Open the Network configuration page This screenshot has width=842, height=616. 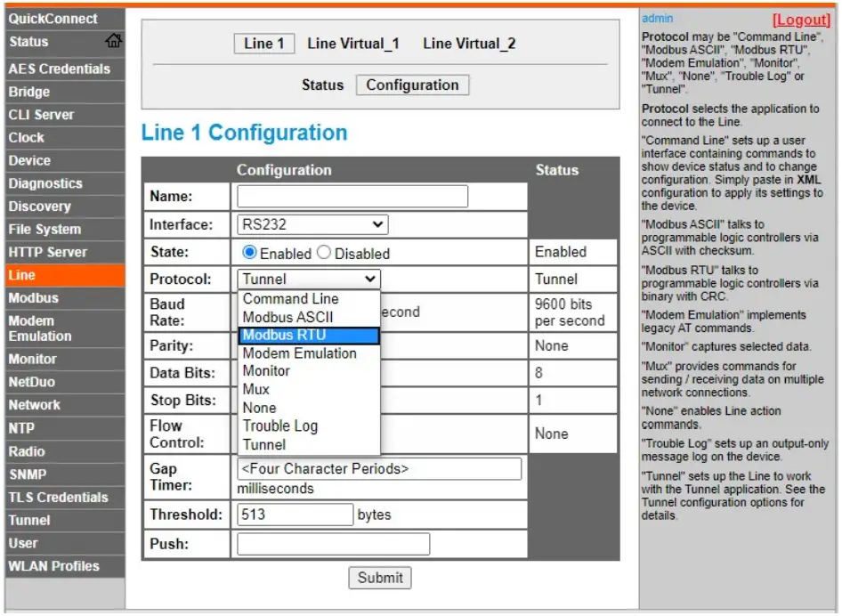[36, 405]
